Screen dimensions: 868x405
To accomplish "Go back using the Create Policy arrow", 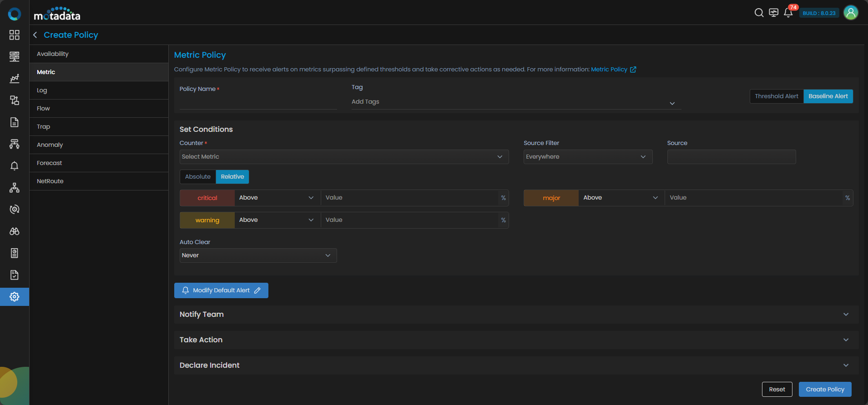I will pyautogui.click(x=35, y=35).
